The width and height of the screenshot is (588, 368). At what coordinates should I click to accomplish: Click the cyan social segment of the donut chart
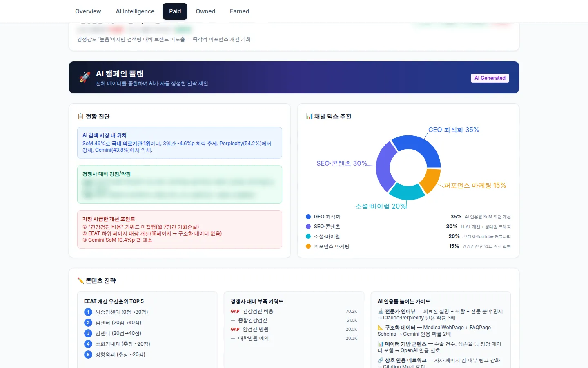click(x=406, y=193)
